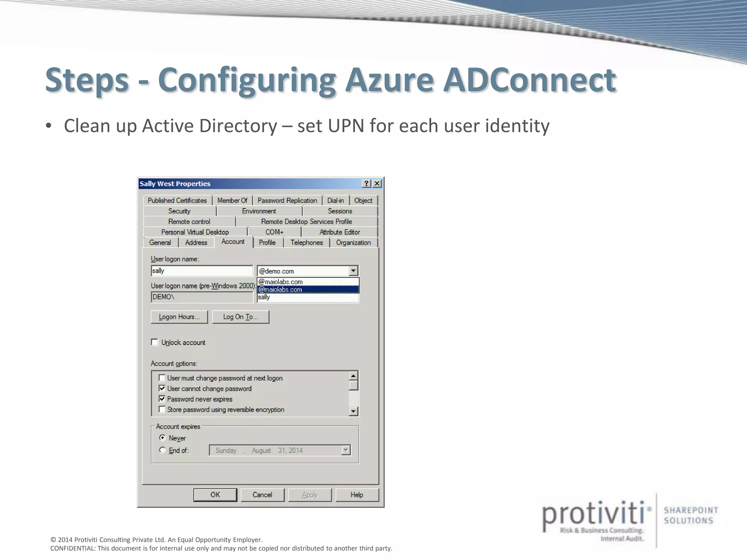Select the Dial-in tab
Viewport: 747px width, 560px height.
click(336, 201)
